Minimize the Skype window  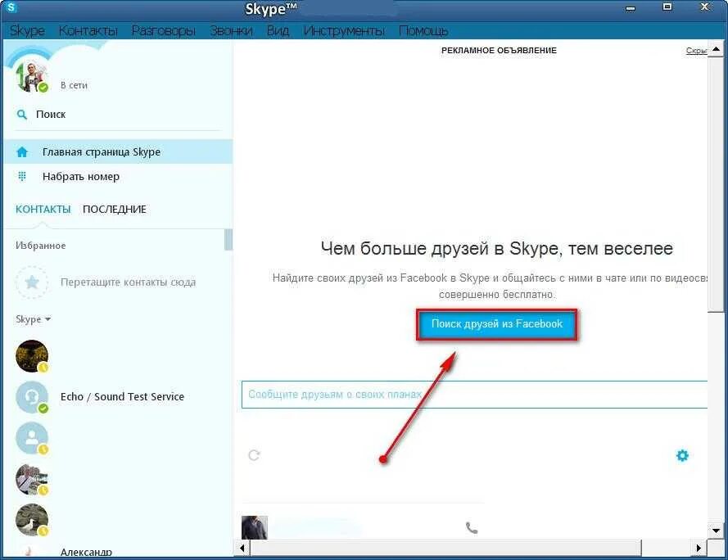(x=630, y=7)
